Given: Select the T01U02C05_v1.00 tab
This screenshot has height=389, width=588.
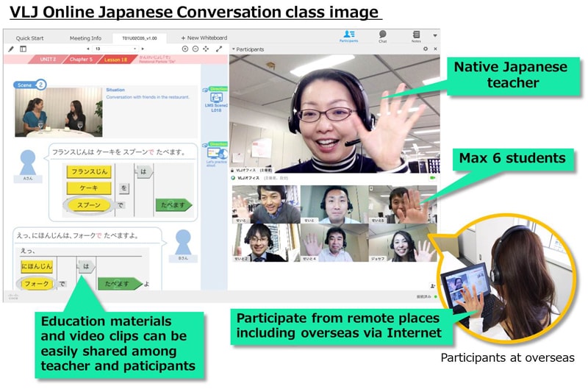Looking at the screenshot, I should [x=140, y=38].
